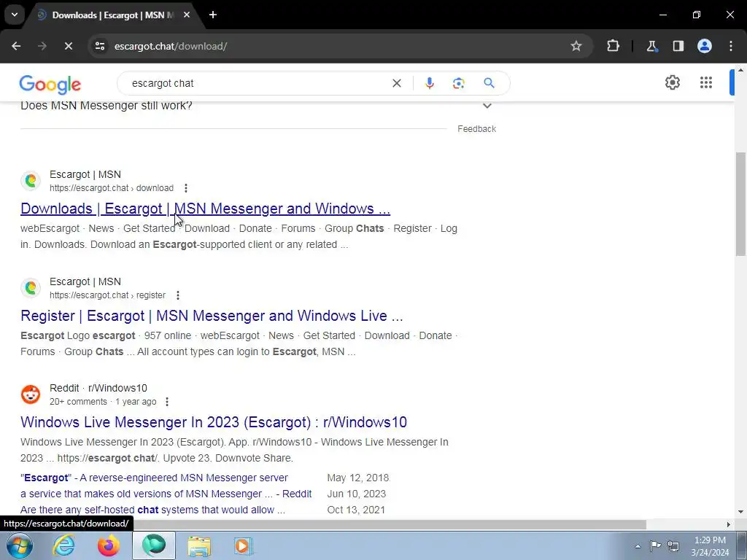Image resolution: width=747 pixels, height=560 pixels.
Task: Click the Feedback link
Action: tap(476, 129)
